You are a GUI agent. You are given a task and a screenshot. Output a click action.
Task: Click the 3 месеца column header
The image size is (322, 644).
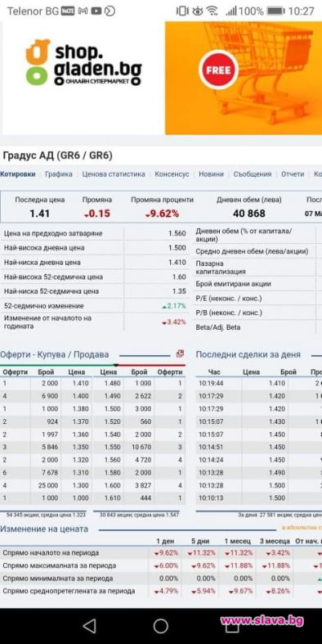click(x=275, y=542)
